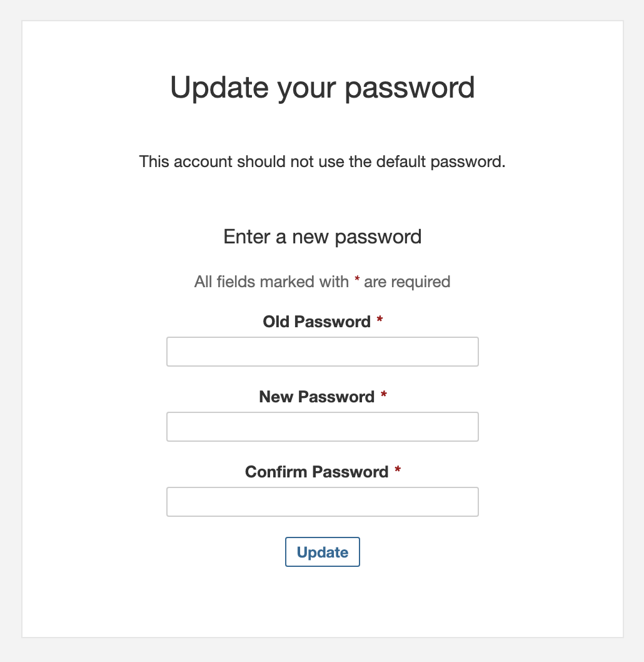This screenshot has height=662, width=644.
Task: Click the gray page background outside the form
Action: pos(9,331)
